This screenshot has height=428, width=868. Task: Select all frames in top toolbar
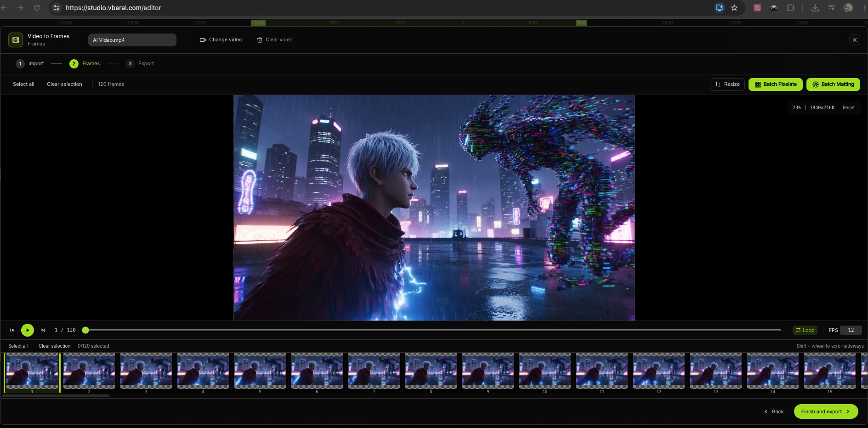[23, 84]
